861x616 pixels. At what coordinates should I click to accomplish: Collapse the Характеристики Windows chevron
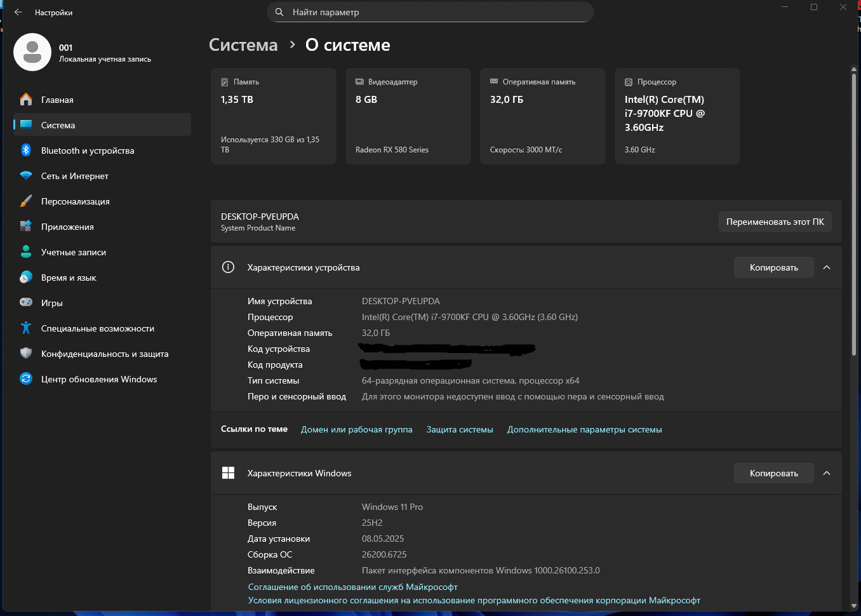click(x=827, y=473)
